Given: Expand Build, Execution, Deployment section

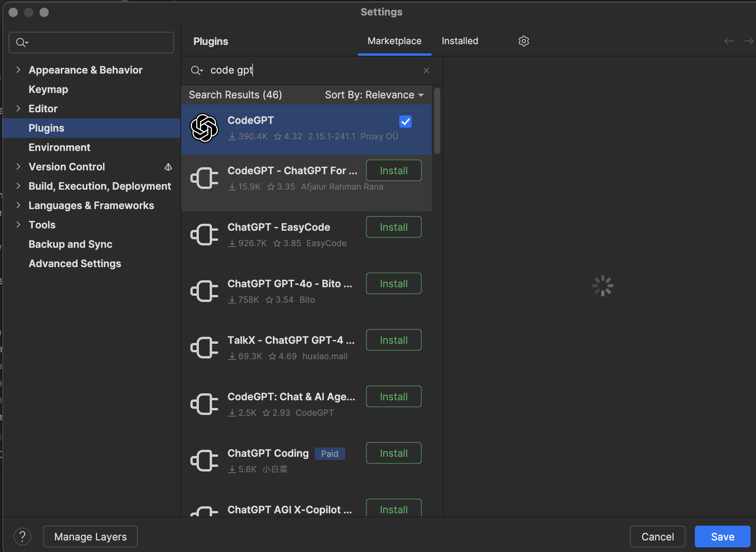Looking at the screenshot, I should (x=18, y=186).
